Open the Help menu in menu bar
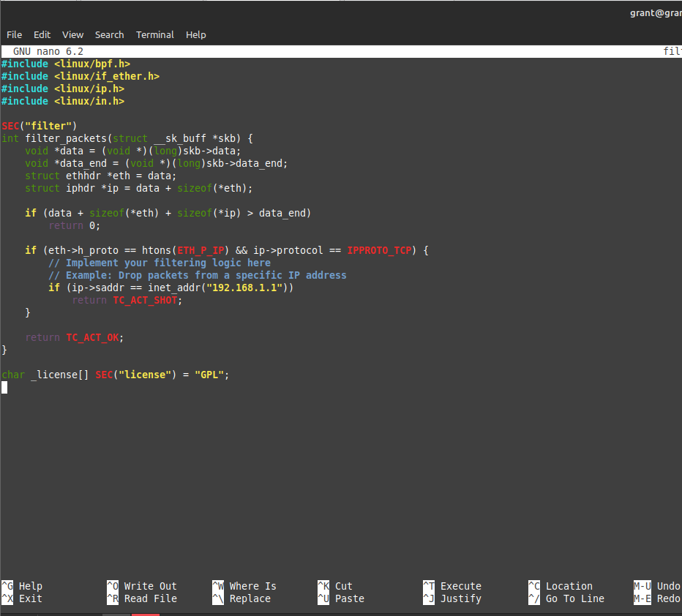 (x=195, y=34)
